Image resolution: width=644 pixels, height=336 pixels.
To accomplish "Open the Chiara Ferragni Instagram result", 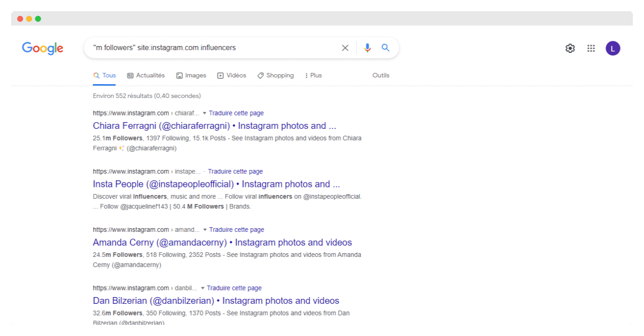I will click(215, 126).
